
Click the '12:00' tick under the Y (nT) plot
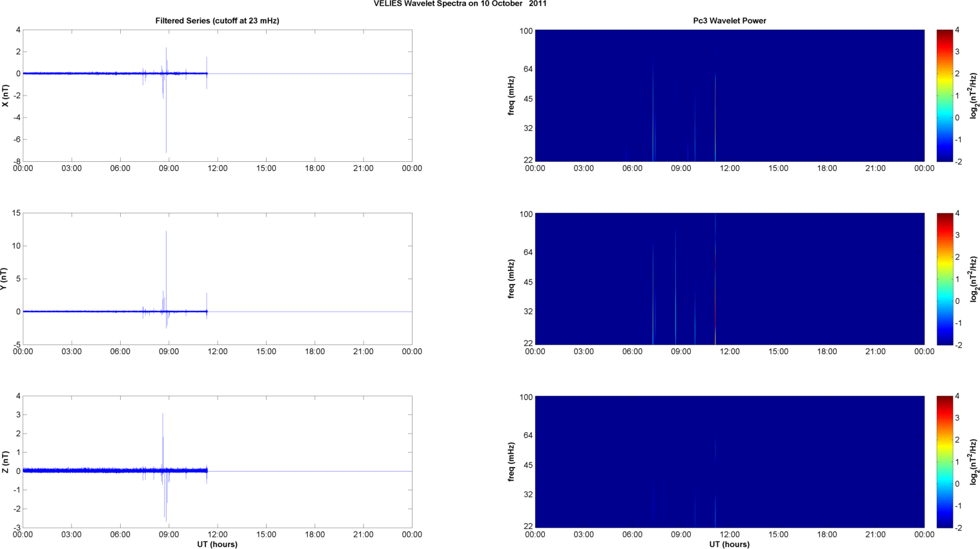click(218, 352)
